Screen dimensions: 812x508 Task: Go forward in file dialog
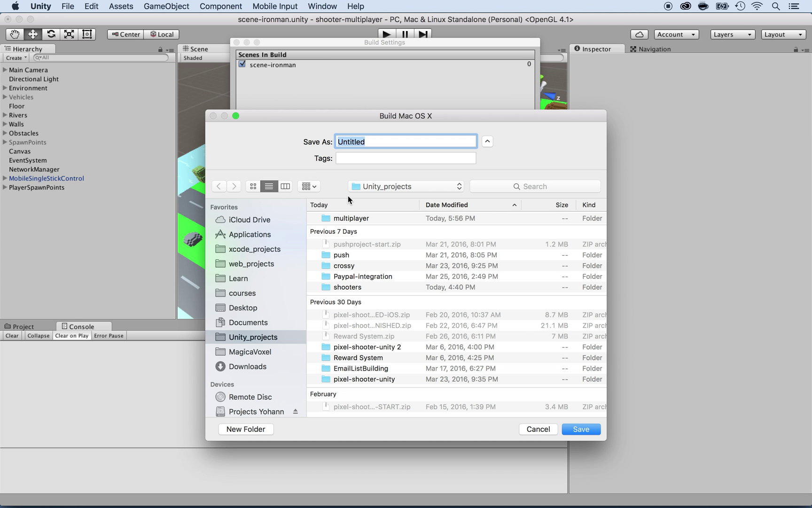(234, 186)
